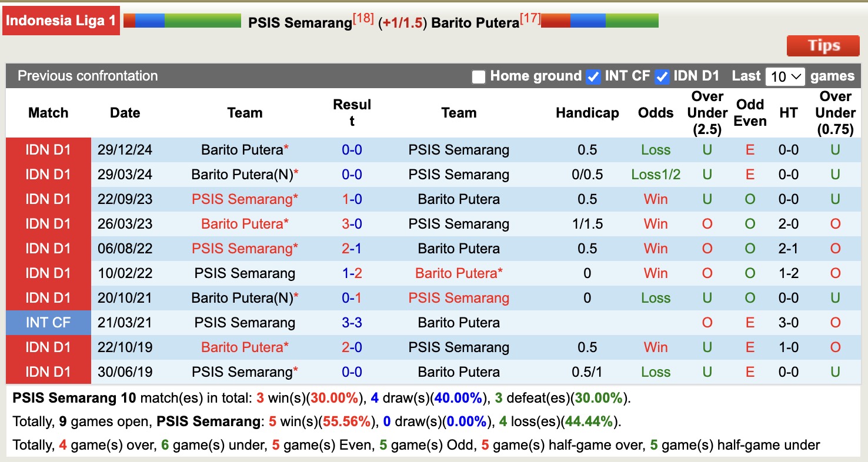Select the IDN D1 badge beside 22/09/23

pos(48,199)
